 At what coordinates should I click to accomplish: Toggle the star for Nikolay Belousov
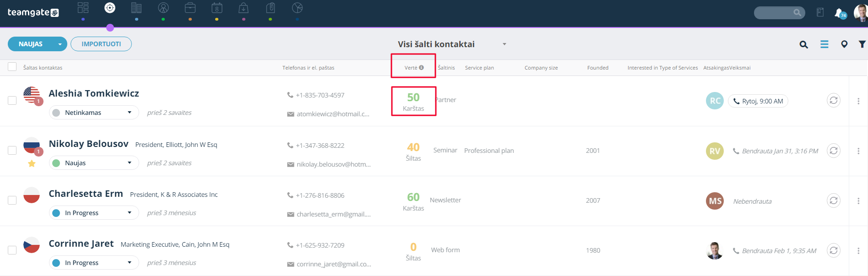tap(32, 163)
